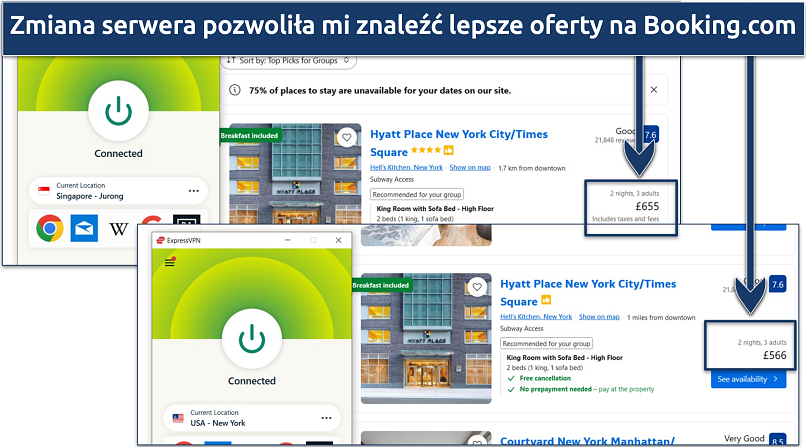Open the ExpressVPN hamburger menu

[169, 262]
